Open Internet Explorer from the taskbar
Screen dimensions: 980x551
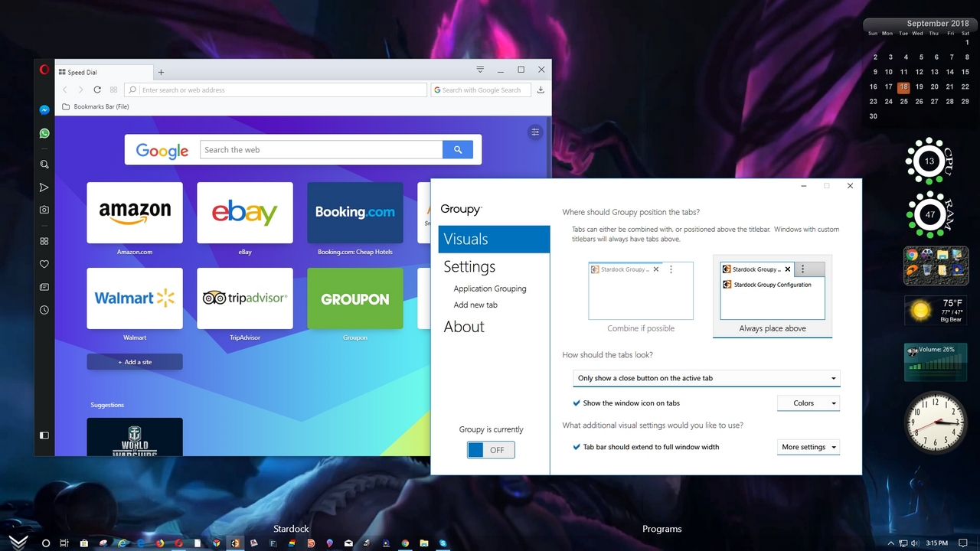[x=122, y=543]
